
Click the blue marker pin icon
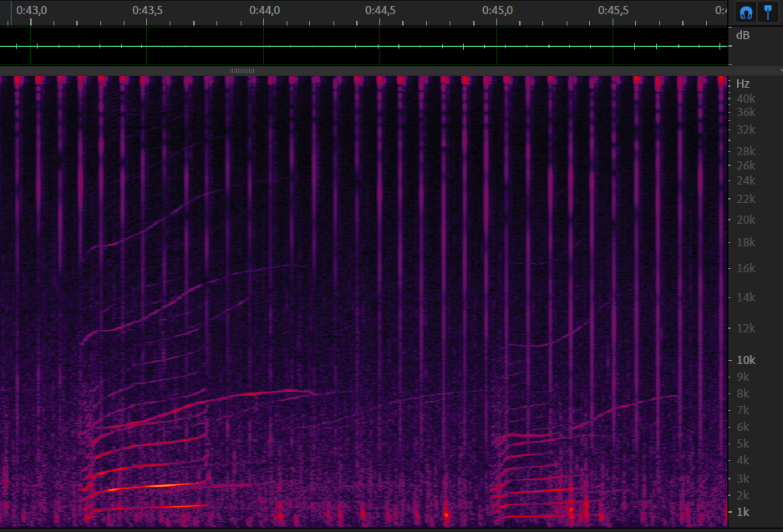point(767,12)
